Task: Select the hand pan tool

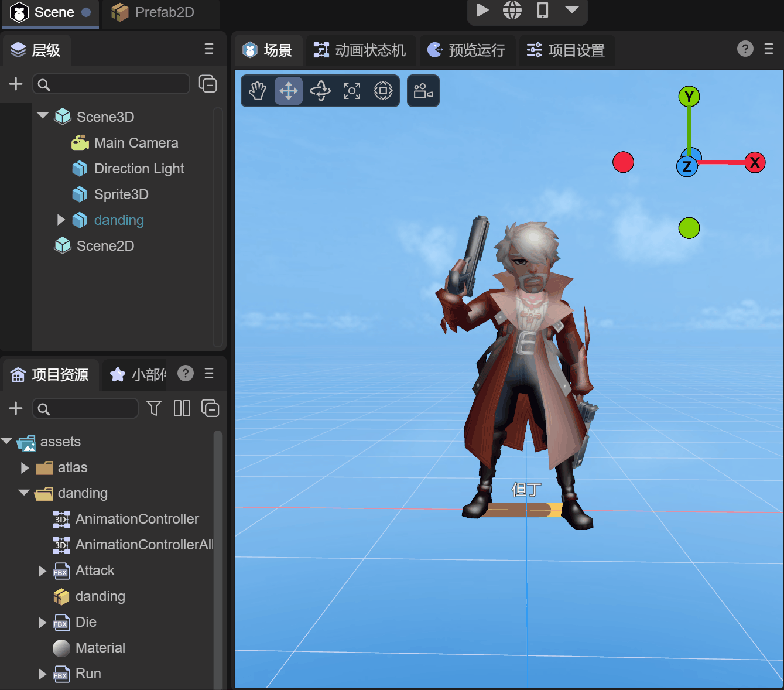Action: click(x=258, y=91)
